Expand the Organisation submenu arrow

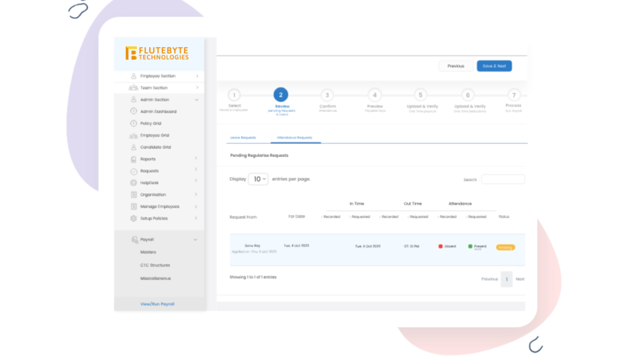click(196, 195)
